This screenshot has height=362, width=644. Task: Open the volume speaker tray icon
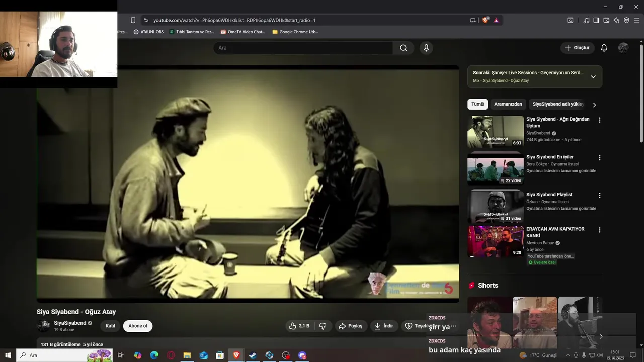(600, 355)
